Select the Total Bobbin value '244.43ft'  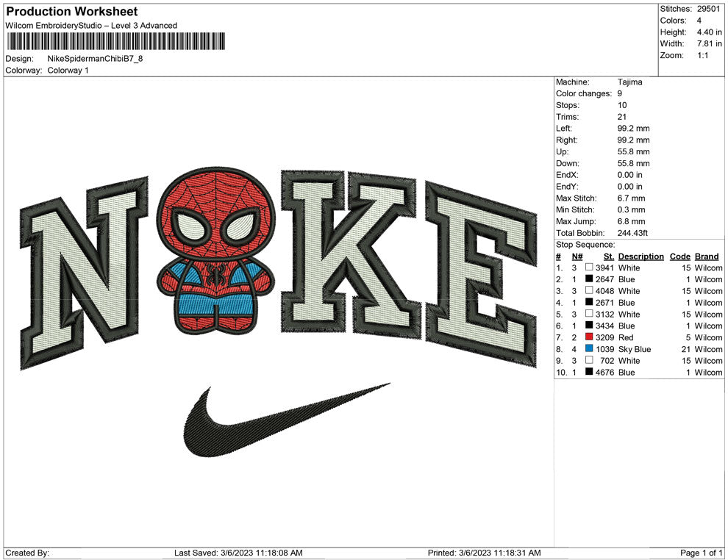coord(632,233)
